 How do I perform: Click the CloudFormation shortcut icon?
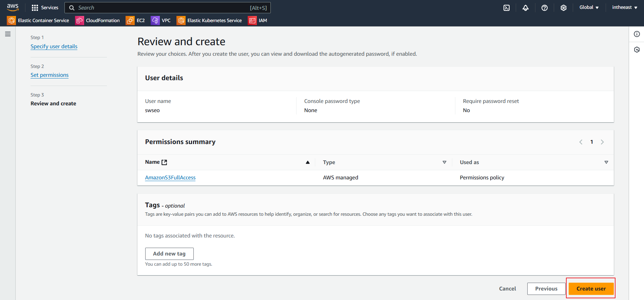click(x=79, y=20)
